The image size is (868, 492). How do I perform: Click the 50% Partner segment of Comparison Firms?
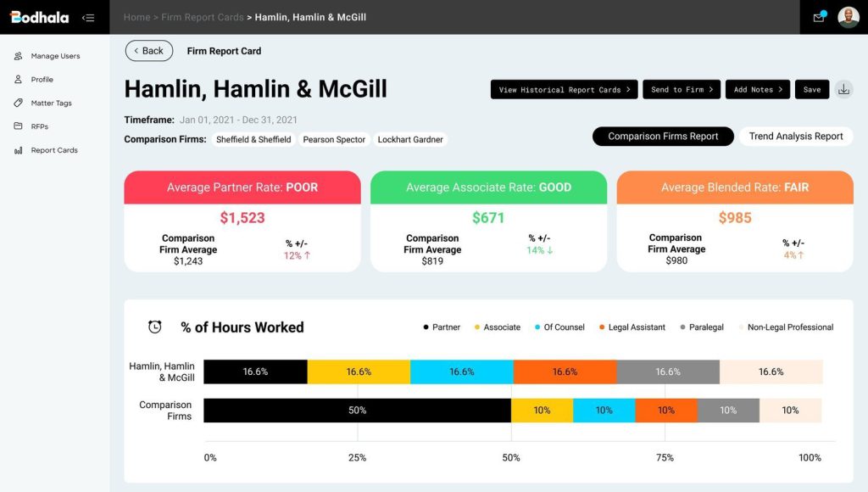[357, 411]
